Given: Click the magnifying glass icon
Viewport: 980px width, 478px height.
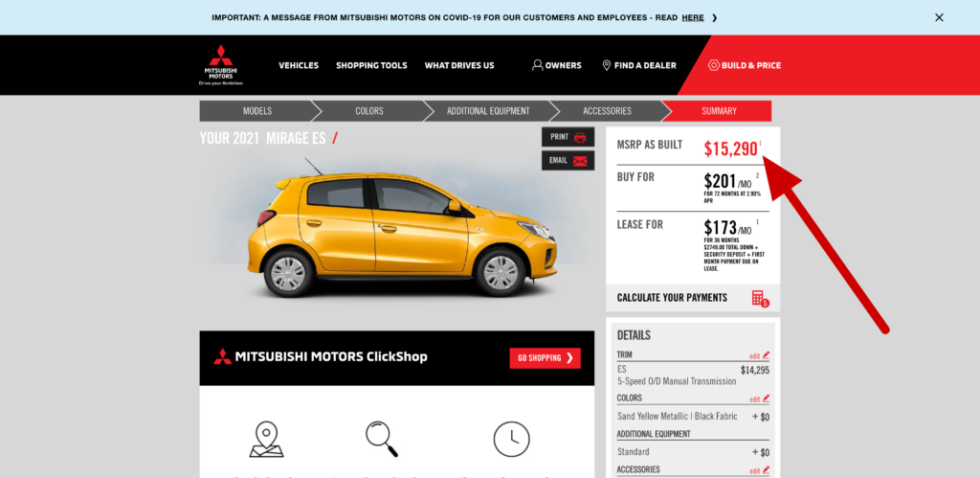Looking at the screenshot, I should (382, 439).
